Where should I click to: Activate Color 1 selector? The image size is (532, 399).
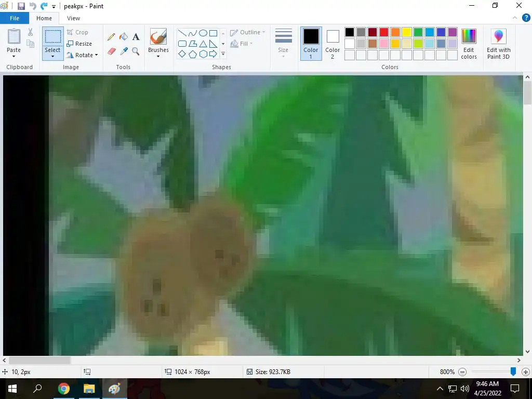point(311,44)
